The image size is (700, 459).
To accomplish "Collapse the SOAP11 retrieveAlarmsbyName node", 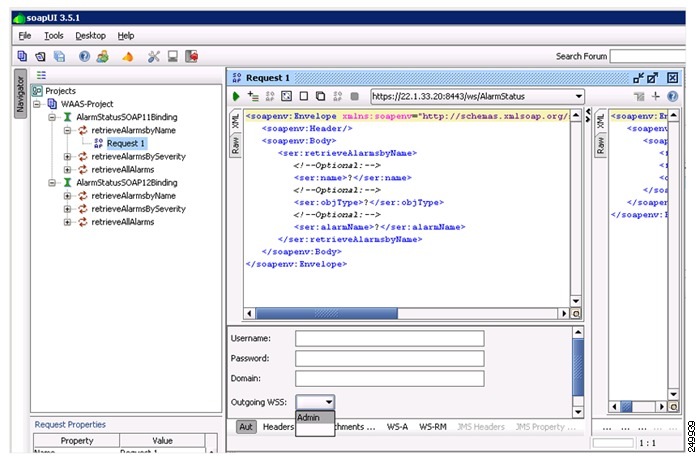I will tap(67, 130).
